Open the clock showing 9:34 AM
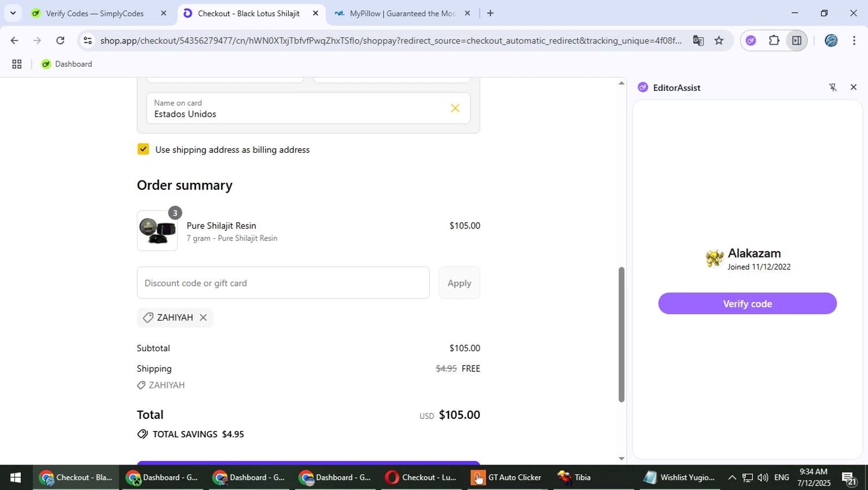 [814, 477]
